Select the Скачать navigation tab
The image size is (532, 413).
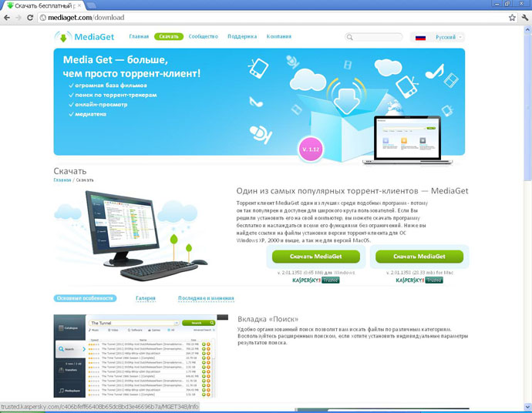(x=169, y=36)
